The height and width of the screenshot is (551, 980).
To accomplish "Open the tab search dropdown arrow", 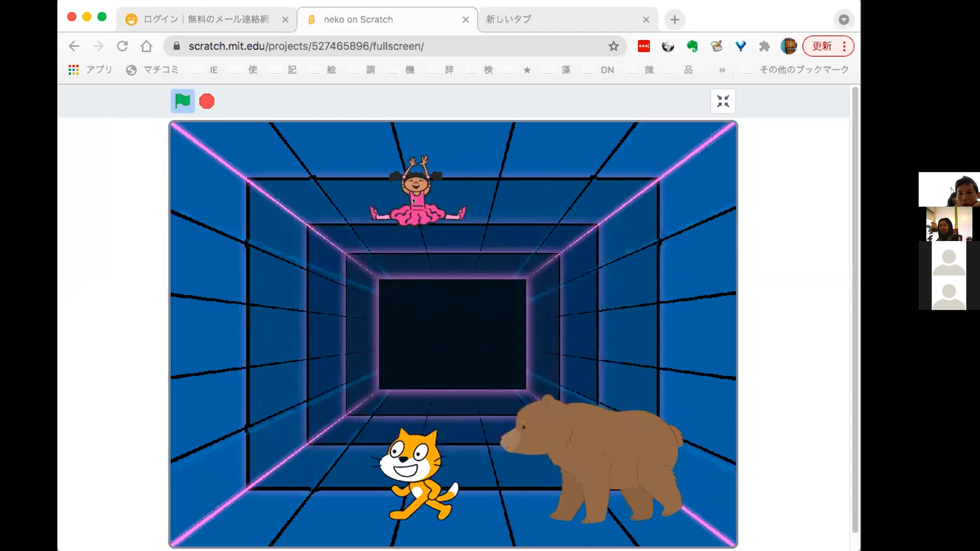I will pos(844,20).
